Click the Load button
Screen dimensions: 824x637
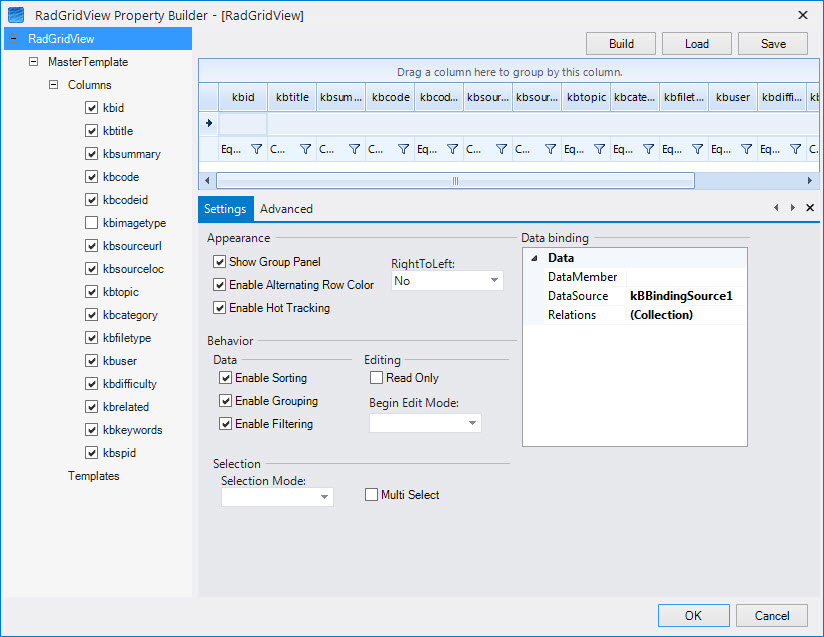[x=697, y=44]
